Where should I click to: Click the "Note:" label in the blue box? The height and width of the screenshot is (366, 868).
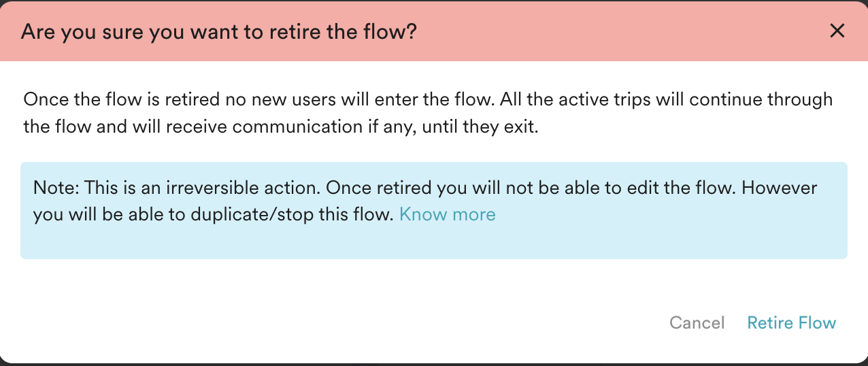56,187
